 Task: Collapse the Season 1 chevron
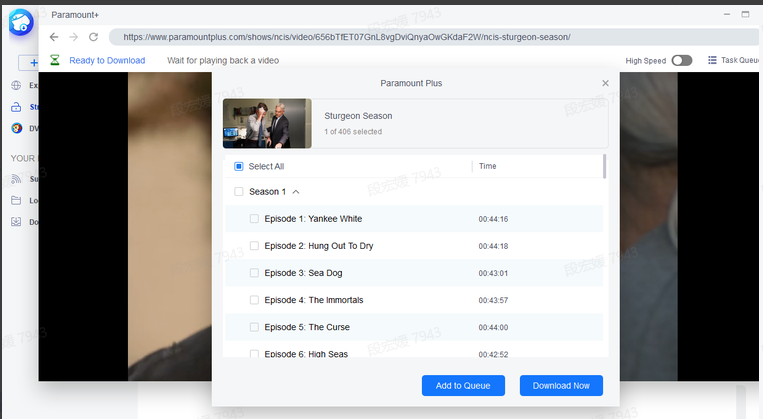[295, 192]
